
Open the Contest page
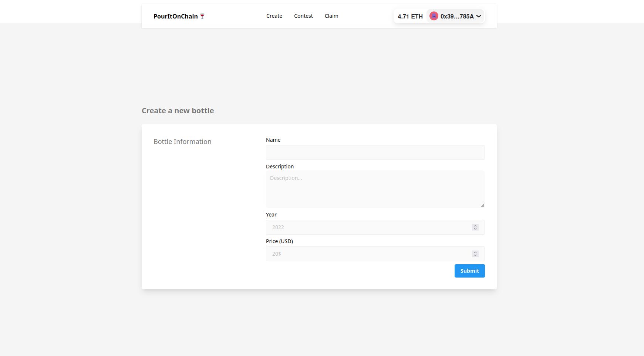pyautogui.click(x=303, y=16)
